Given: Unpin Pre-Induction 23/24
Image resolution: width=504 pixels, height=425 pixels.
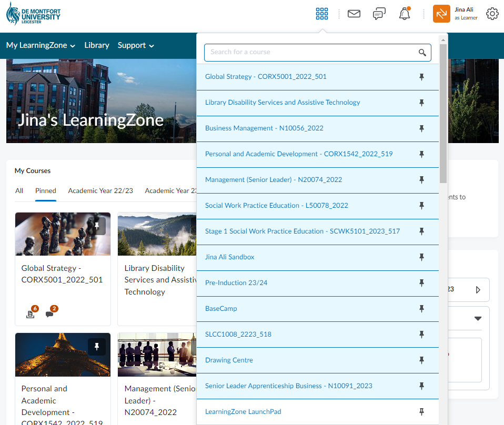Looking at the screenshot, I should [x=421, y=283].
